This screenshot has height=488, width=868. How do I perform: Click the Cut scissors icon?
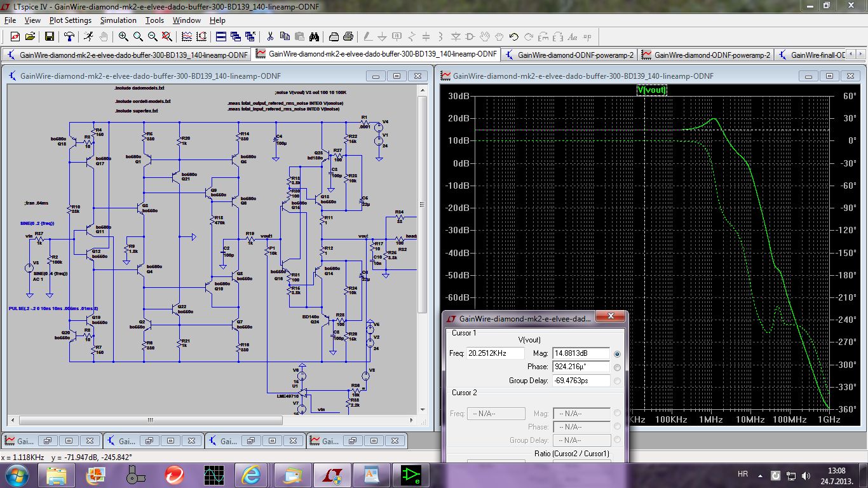point(270,36)
